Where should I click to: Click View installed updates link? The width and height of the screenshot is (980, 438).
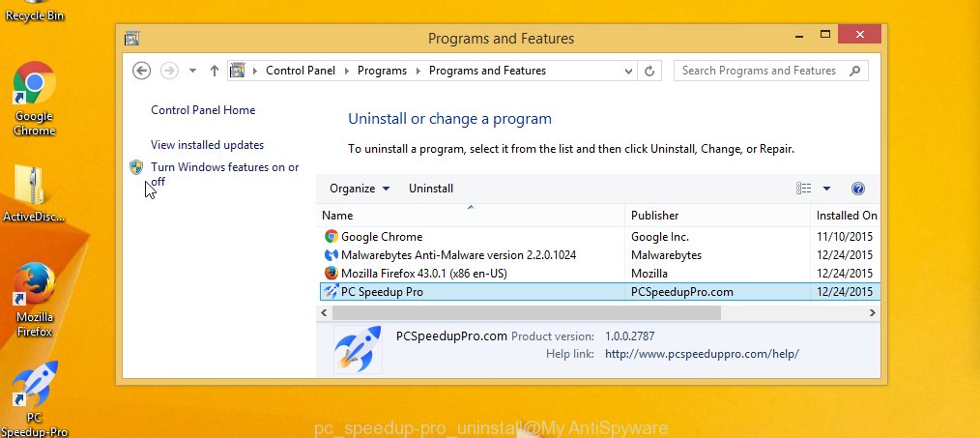pos(207,145)
